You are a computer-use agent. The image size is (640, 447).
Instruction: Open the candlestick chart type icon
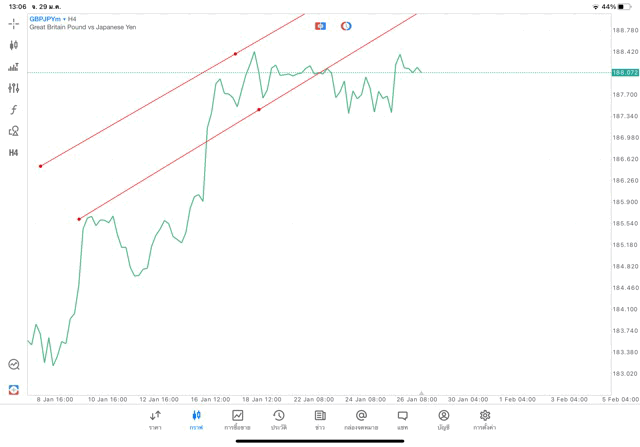(x=14, y=45)
